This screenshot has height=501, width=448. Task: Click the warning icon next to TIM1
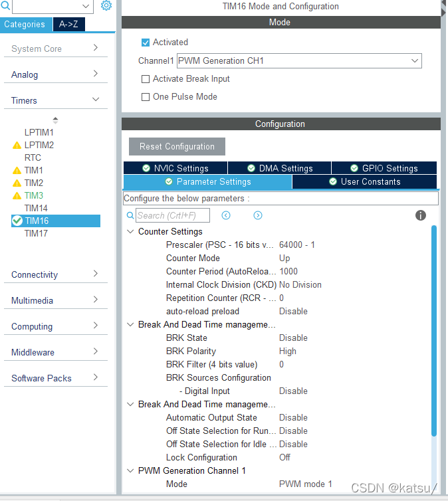coord(17,171)
